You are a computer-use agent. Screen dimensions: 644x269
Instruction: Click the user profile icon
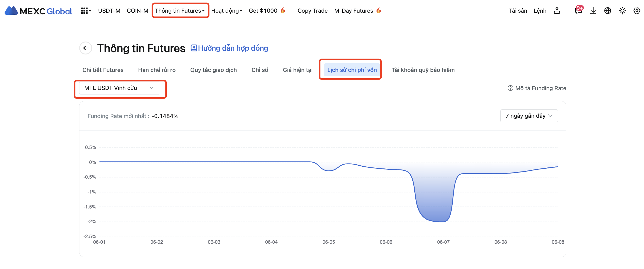(557, 11)
